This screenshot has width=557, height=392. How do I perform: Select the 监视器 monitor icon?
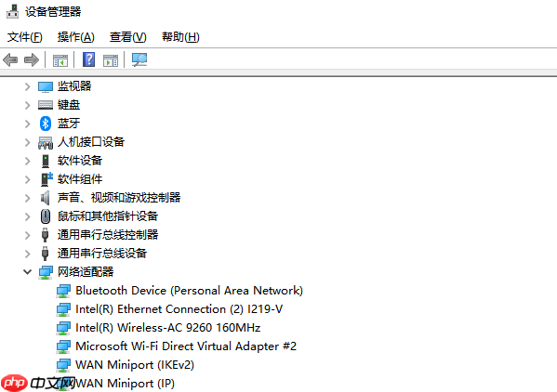[x=46, y=86]
